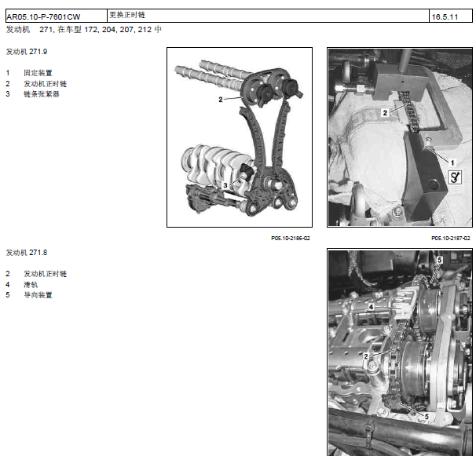Open the retaining device photo with special tool
The width and height of the screenshot is (476, 456).
(x=400, y=137)
